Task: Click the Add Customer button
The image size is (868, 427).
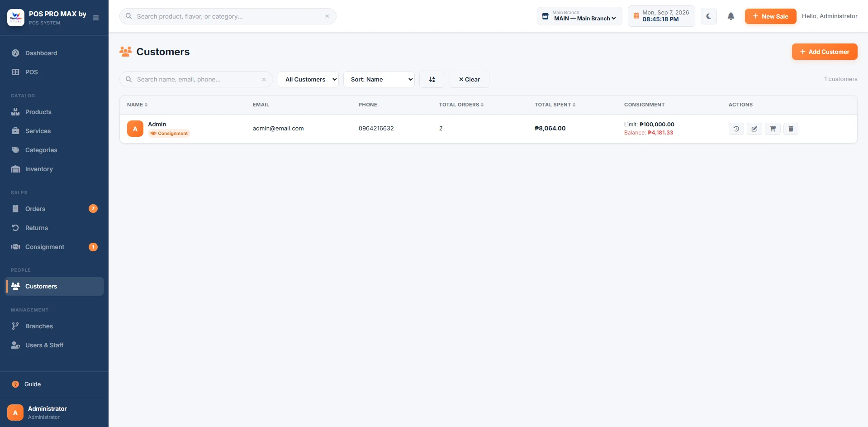Action: point(824,52)
